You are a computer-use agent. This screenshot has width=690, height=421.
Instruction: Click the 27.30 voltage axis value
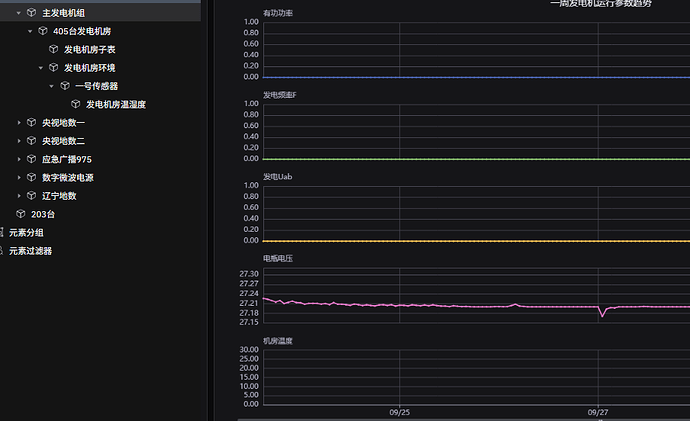point(249,274)
